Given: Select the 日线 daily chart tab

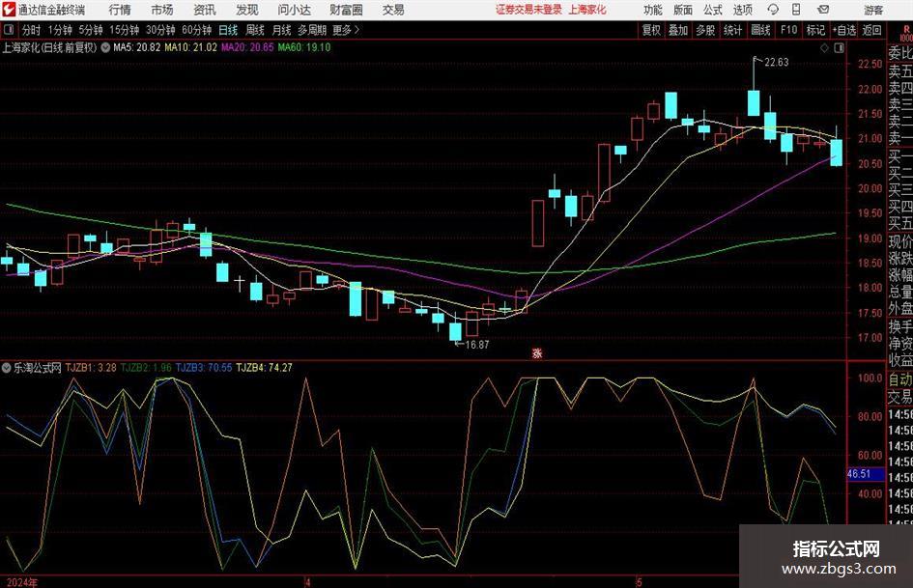Looking at the screenshot, I should pyautogui.click(x=228, y=30).
